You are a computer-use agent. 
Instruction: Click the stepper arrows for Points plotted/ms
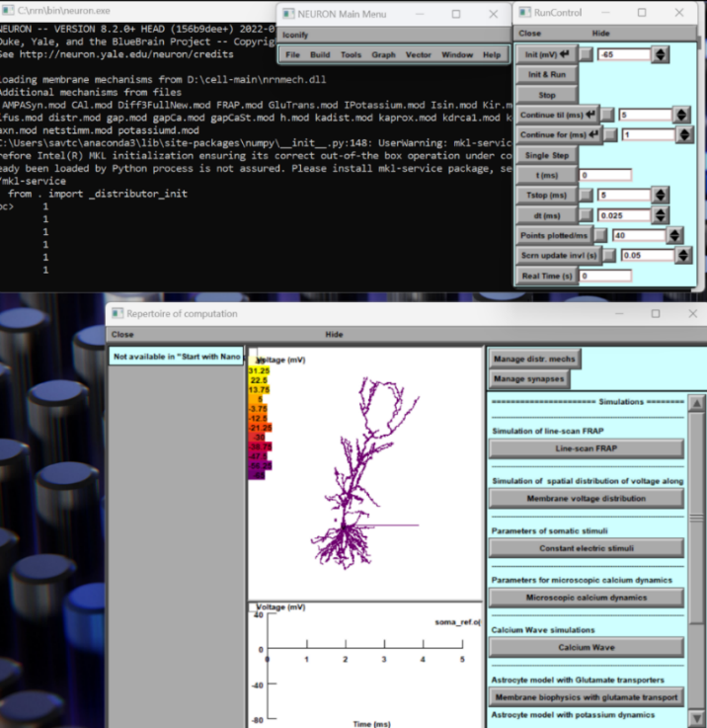674,235
